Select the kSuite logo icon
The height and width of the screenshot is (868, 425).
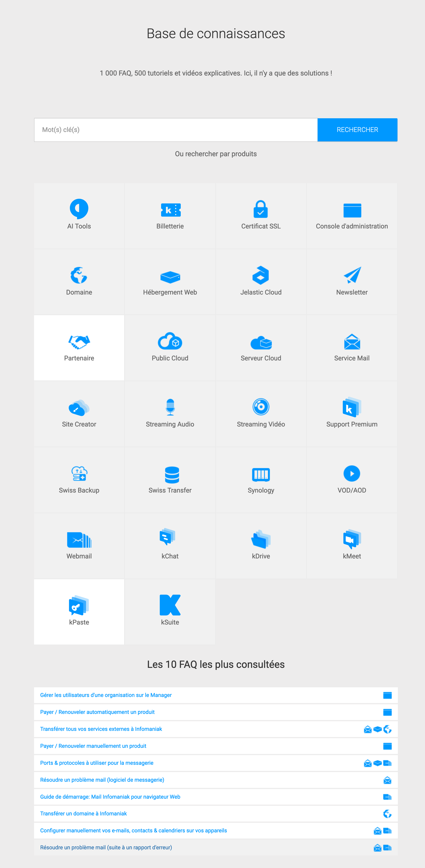(x=170, y=605)
